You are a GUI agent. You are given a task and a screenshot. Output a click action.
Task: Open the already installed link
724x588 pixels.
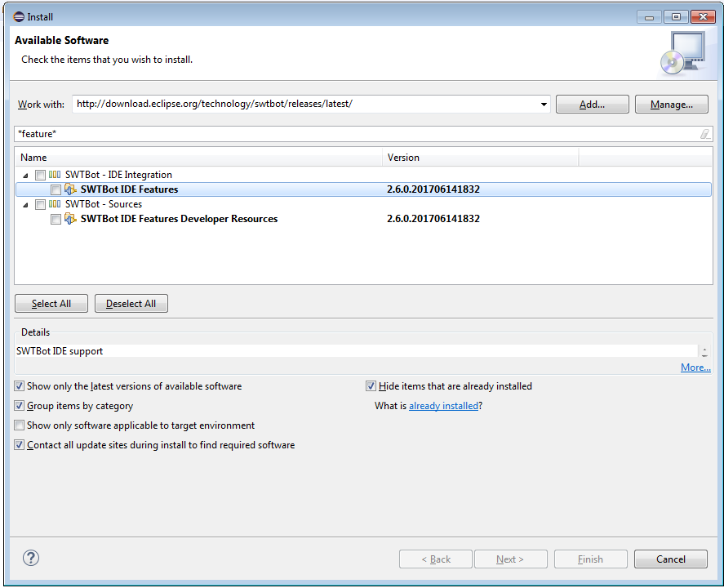[x=443, y=406]
